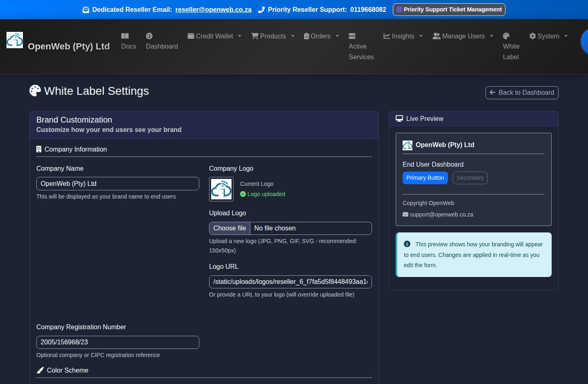Click the left arrow icon in Back to Dashboard
588x384 pixels.
[x=492, y=93]
